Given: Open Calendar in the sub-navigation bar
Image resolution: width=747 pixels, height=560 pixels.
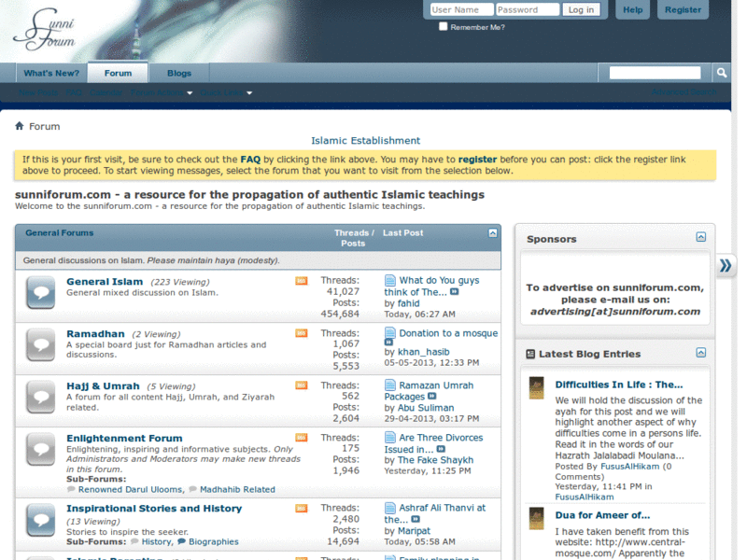Looking at the screenshot, I should click(x=106, y=92).
